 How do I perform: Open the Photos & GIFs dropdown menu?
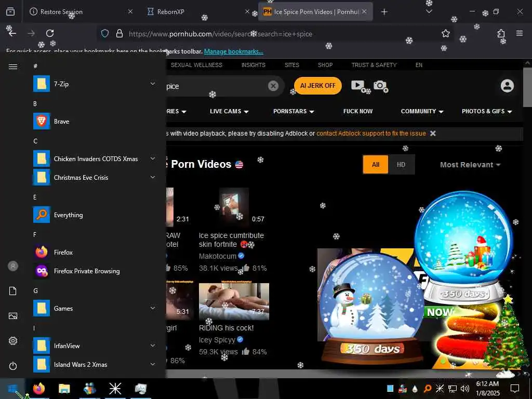(x=487, y=111)
